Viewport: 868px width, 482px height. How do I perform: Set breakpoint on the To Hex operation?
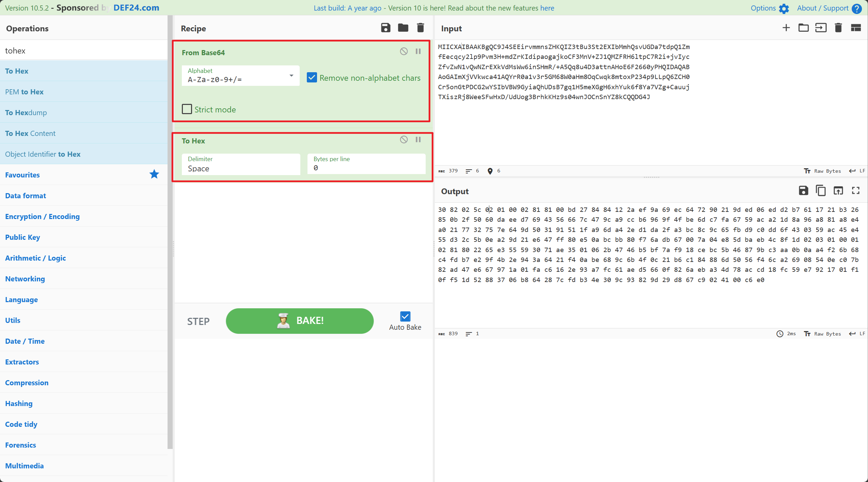point(418,140)
